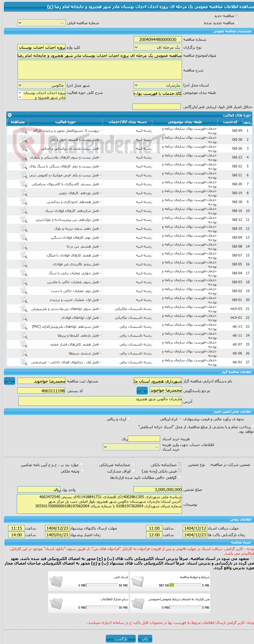
Task: Open the اطلاعات حساب واریز dropdown
Action: [x=131, y=447]
